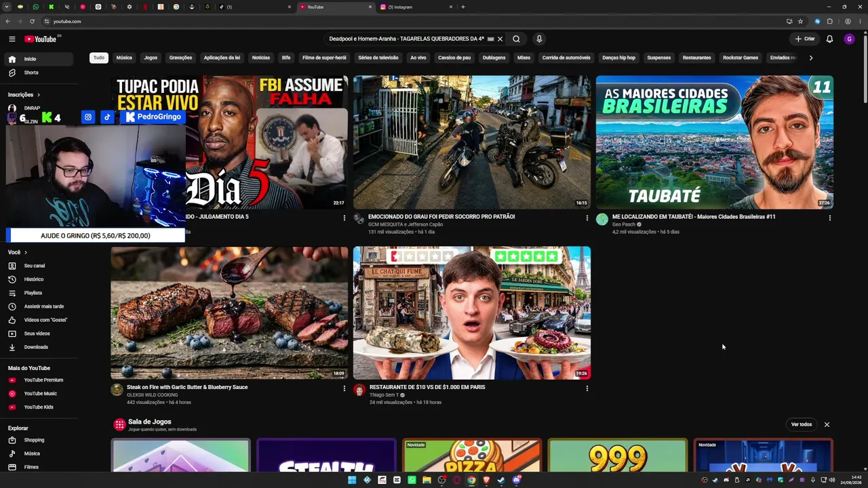
Task: Open YouTube Kids from the sidebar
Action: click(39, 407)
